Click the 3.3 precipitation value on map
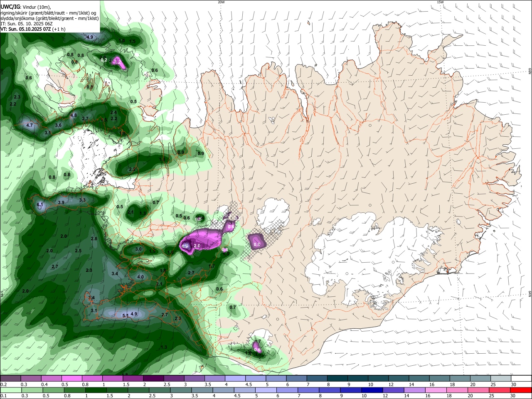Screen dimensions: 532x399 coord(82,200)
